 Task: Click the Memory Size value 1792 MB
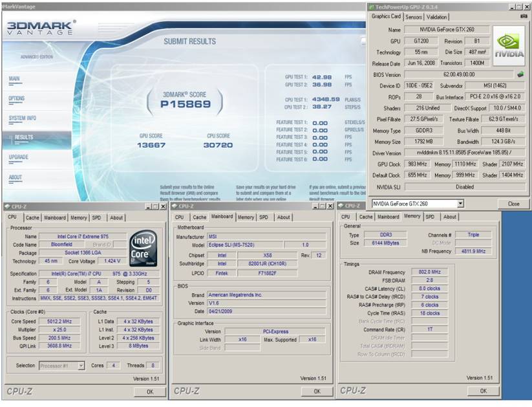(423, 142)
